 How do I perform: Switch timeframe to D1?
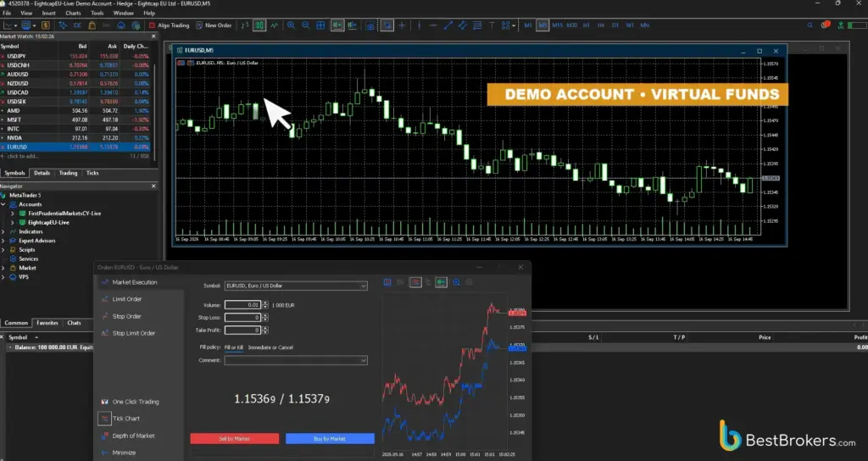pos(615,25)
